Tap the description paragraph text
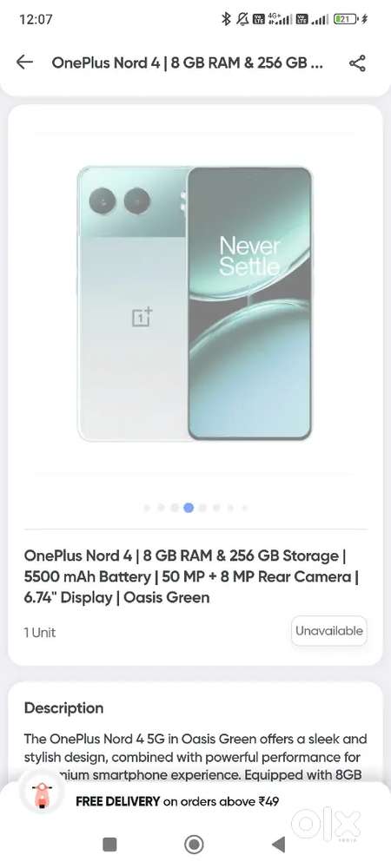 pyautogui.click(x=195, y=757)
